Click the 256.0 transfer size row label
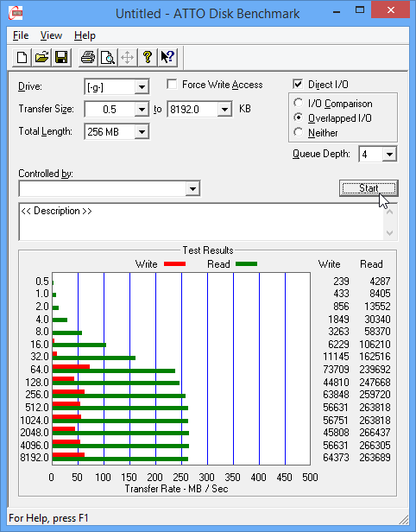The height and width of the screenshot is (532, 416). point(37,394)
